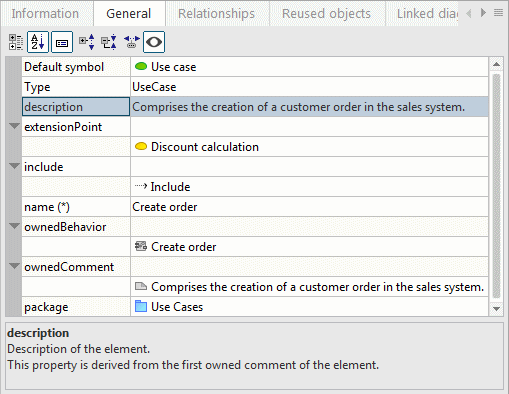Select the 'ownedBehavior' attribute label
509x394 pixels.
click(76, 227)
